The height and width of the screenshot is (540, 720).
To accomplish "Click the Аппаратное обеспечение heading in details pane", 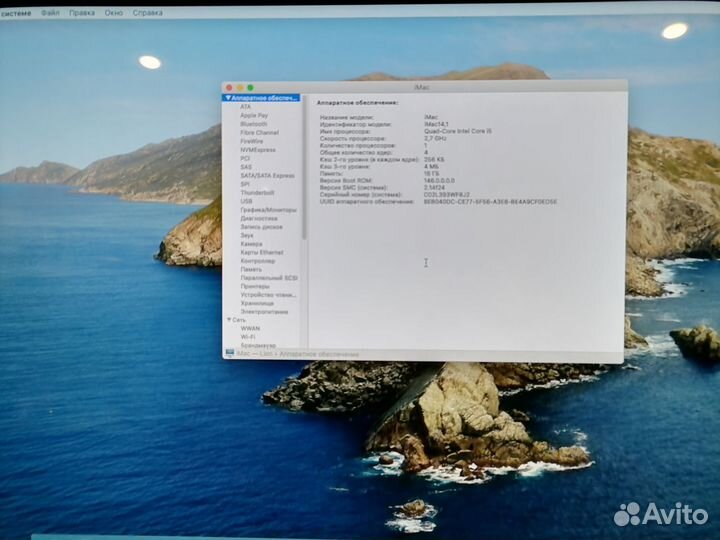I will [357, 103].
